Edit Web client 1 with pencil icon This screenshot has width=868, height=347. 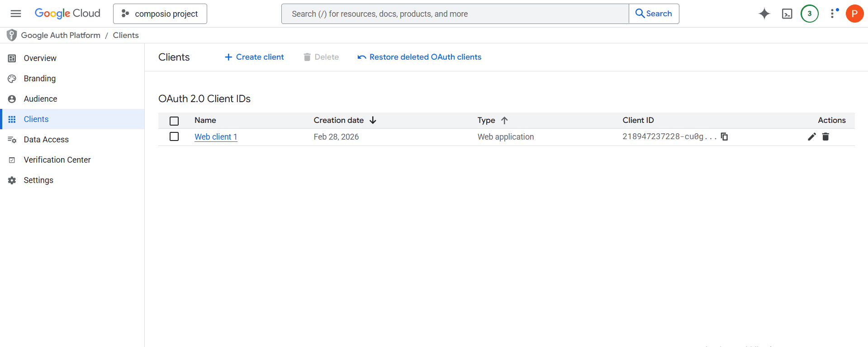(x=812, y=136)
